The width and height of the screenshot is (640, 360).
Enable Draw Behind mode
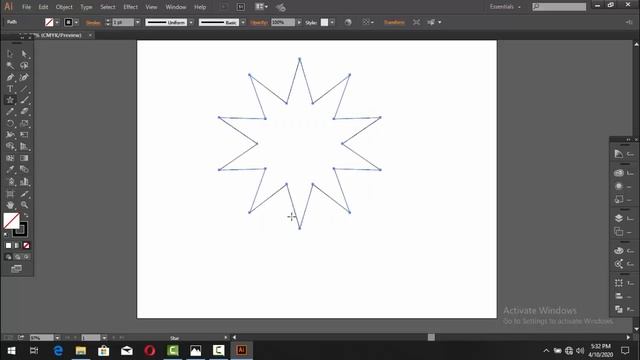pyautogui.click(x=17, y=257)
